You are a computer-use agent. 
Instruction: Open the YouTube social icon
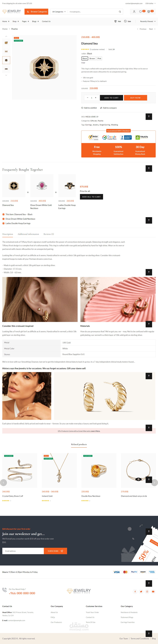coord(153,592)
